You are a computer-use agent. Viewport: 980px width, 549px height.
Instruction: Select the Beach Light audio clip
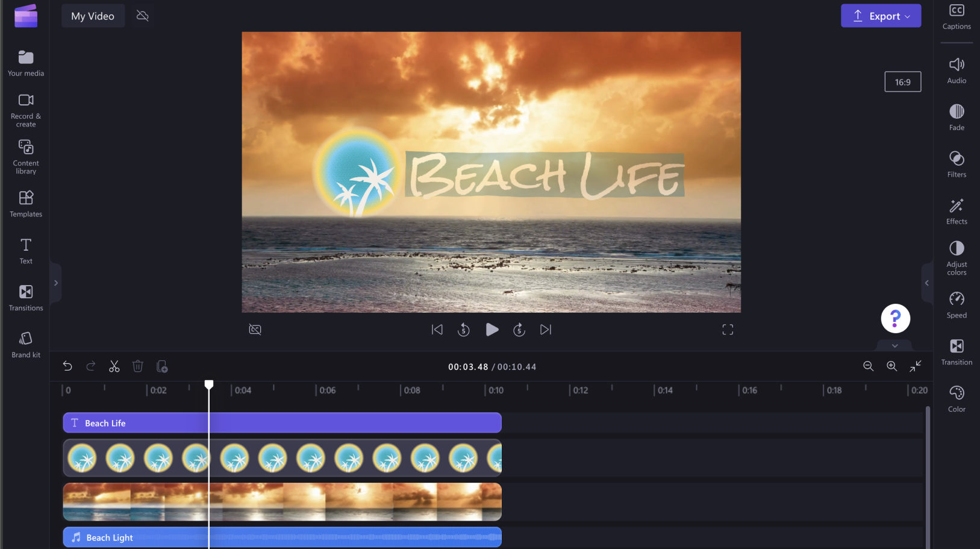(282, 537)
